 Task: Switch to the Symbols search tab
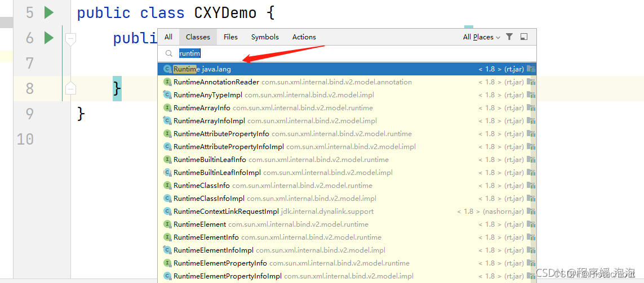(265, 37)
